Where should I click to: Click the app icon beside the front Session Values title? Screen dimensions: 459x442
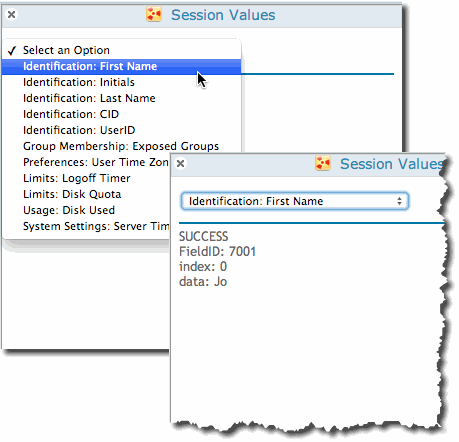click(323, 163)
